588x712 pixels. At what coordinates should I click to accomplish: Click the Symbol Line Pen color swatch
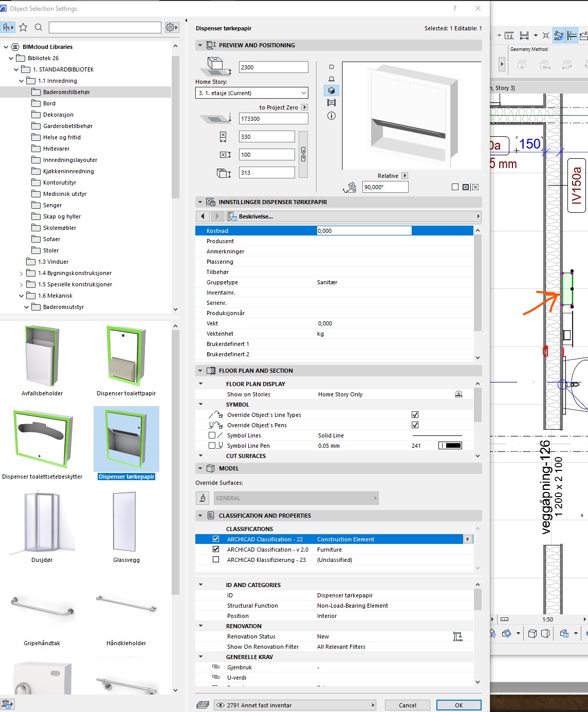click(450, 446)
